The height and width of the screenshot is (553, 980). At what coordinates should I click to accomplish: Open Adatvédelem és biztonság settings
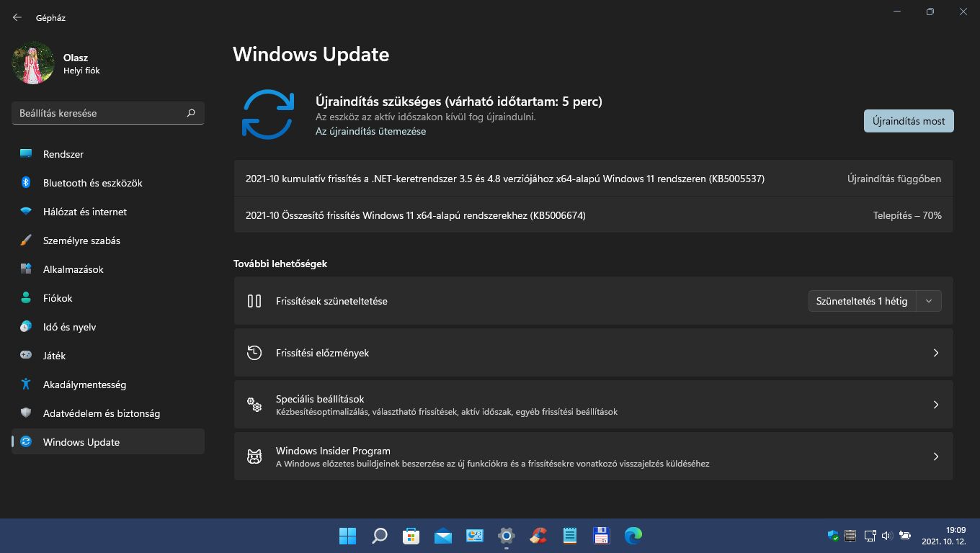click(x=108, y=413)
